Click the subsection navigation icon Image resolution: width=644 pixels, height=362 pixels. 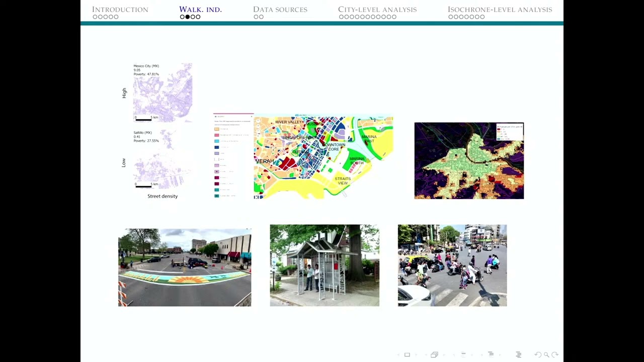(x=463, y=355)
